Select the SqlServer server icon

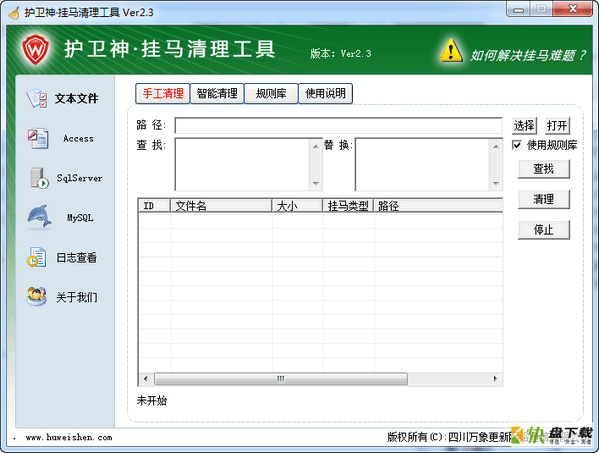pyautogui.click(x=39, y=178)
